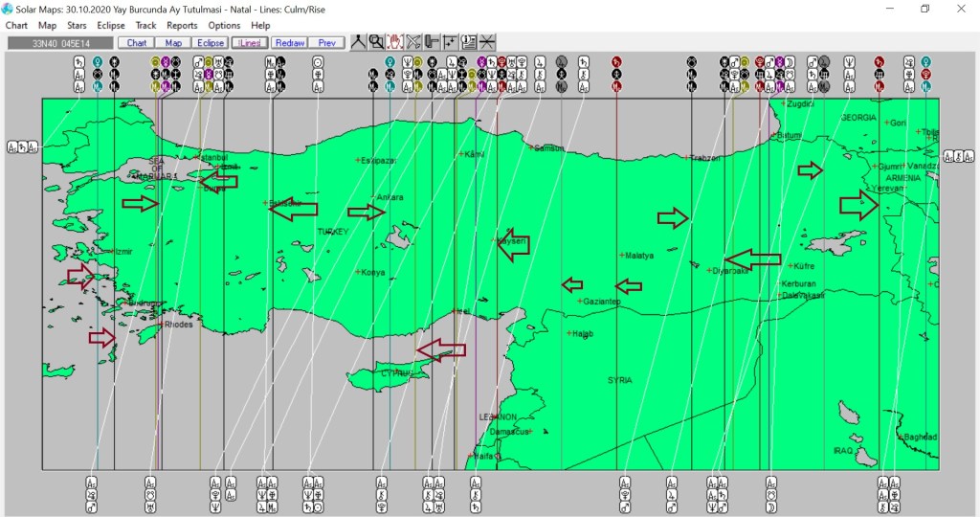Toggle the Lines button off
Viewport: 980px width, 517px height.
250,43
